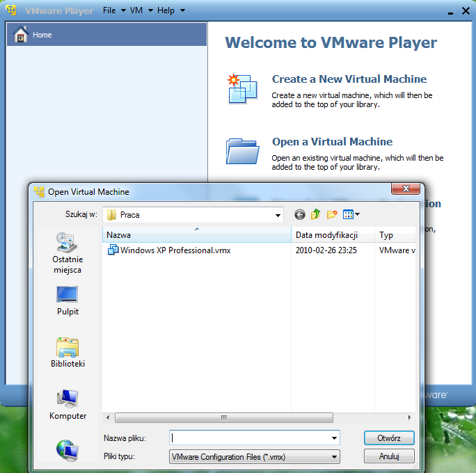Open the VM menu

click(x=136, y=10)
